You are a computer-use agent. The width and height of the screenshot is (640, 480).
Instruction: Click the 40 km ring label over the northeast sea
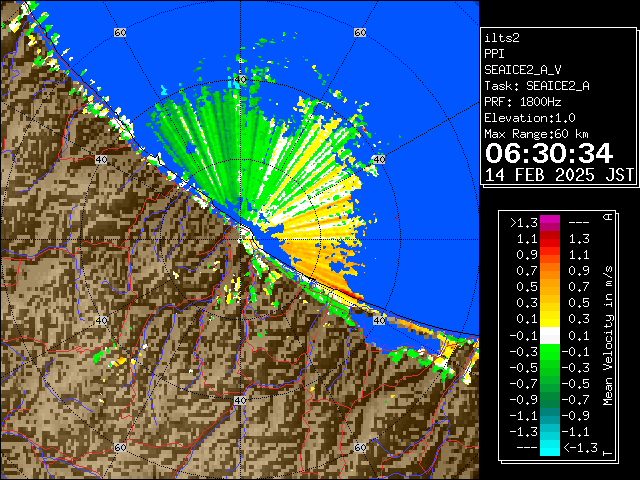pyautogui.click(x=379, y=159)
